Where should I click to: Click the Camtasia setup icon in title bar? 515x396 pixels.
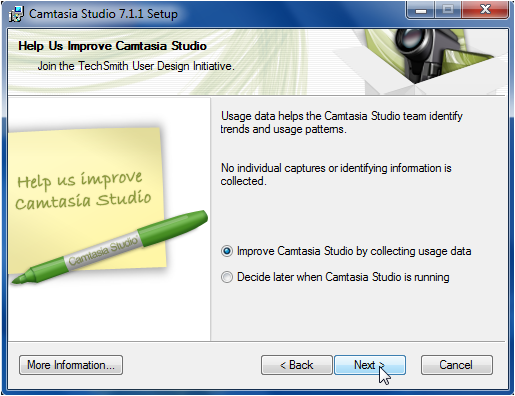[x=16, y=14]
